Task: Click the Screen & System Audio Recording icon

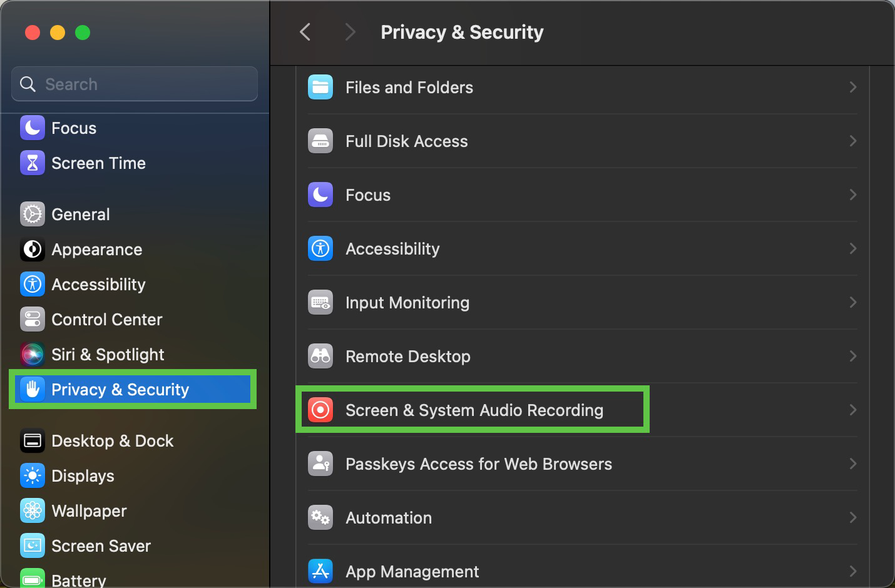Action: [x=320, y=410]
